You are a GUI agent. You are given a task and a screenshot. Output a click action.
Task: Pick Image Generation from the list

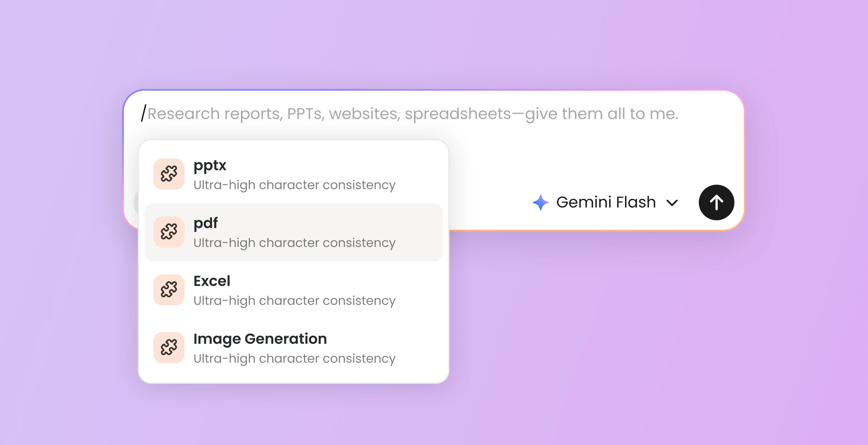(x=293, y=348)
